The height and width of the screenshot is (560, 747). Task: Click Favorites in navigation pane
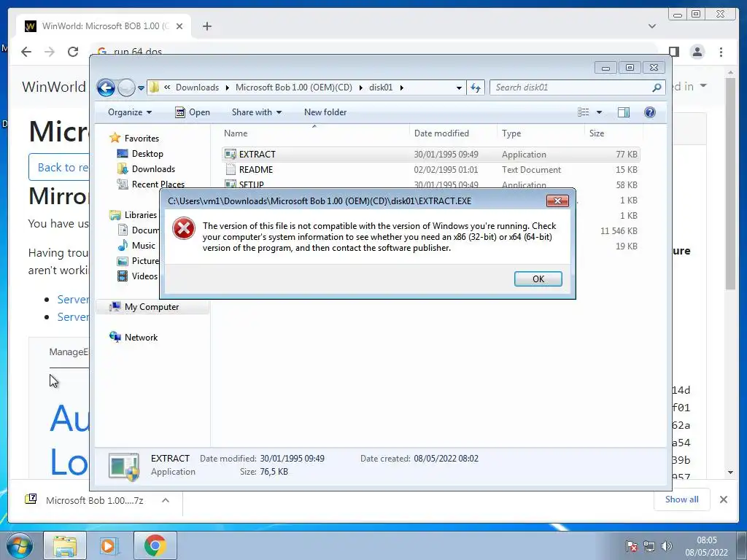[142, 138]
